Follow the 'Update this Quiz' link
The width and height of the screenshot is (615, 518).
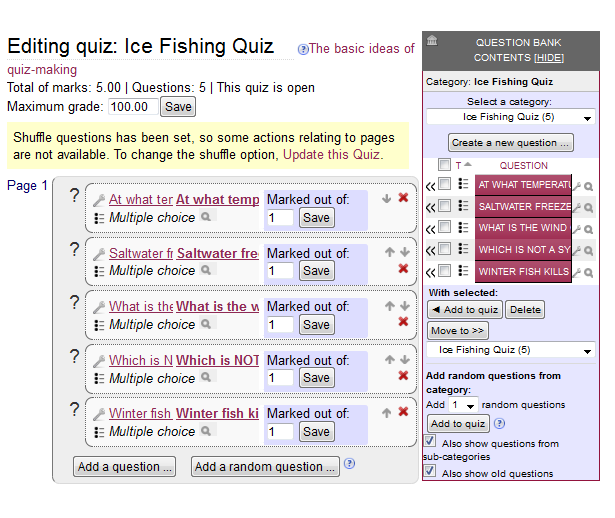[332, 154]
